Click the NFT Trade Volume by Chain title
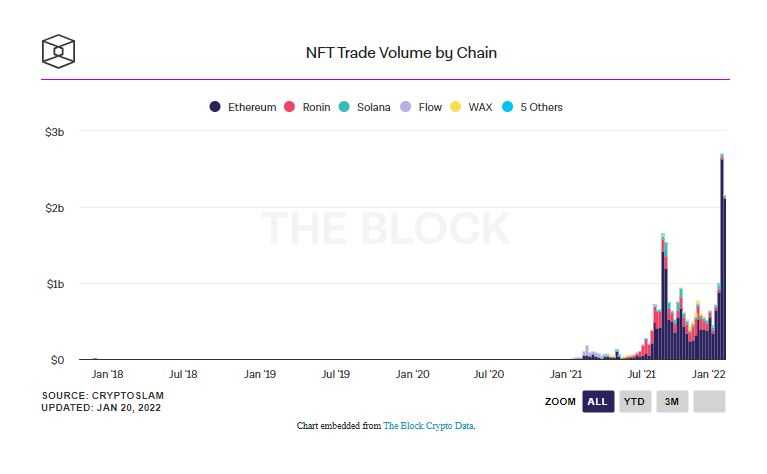 [x=400, y=52]
